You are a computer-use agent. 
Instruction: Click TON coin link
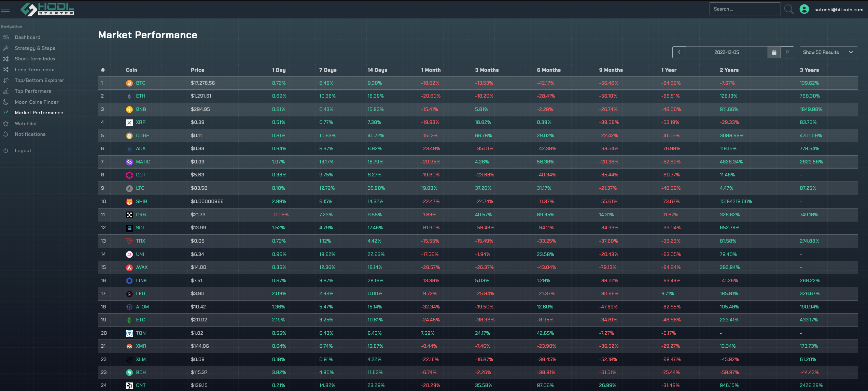(141, 333)
